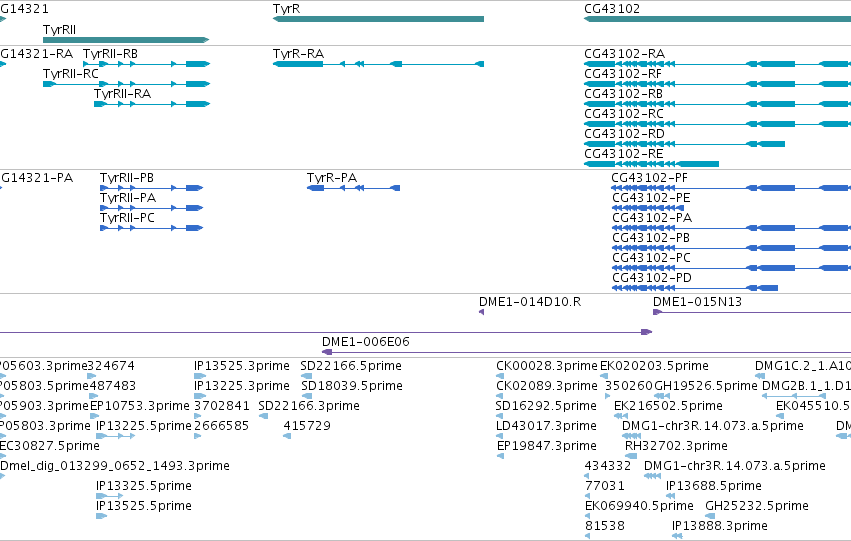Select the TyrRII gene span bar
This screenshot has width=851, height=541.
click(126, 40)
